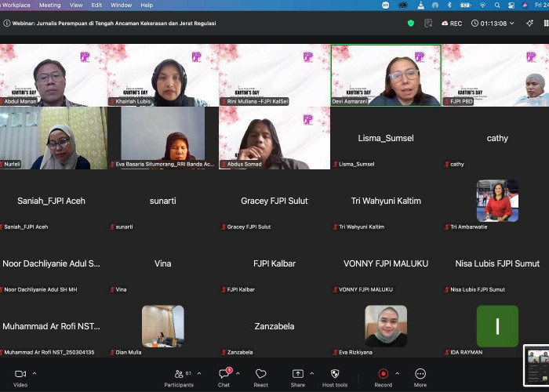549x392 pixels.
Task: Open the Video camera control
Action: click(x=20, y=378)
